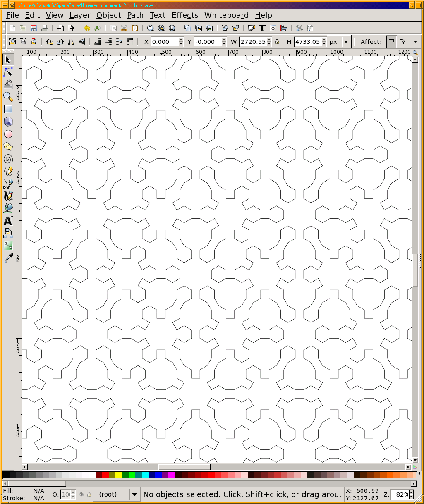This screenshot has height=504, width=424.
Task: Select the Zoom magnifier tool
Action: click(x=8, y=97)
